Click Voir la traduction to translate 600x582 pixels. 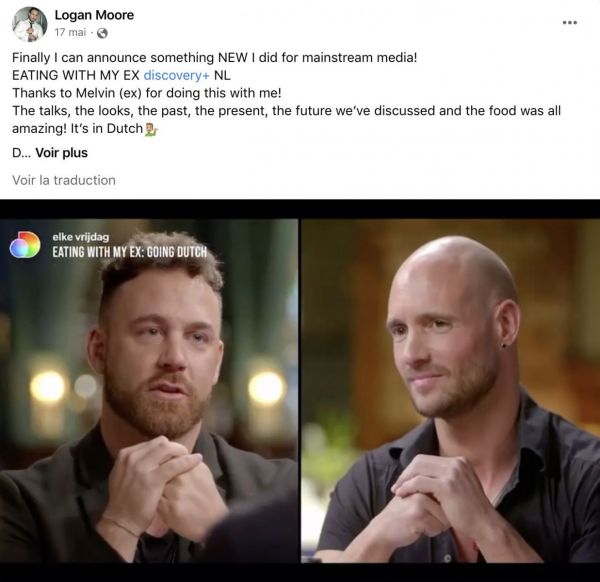click(x=64, y=180)
